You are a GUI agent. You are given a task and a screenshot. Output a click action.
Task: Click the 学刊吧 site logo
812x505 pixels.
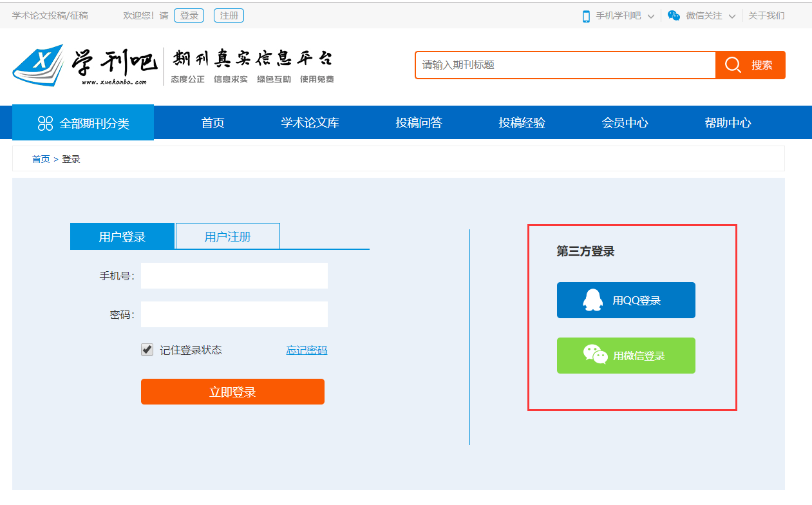[85, 65]
